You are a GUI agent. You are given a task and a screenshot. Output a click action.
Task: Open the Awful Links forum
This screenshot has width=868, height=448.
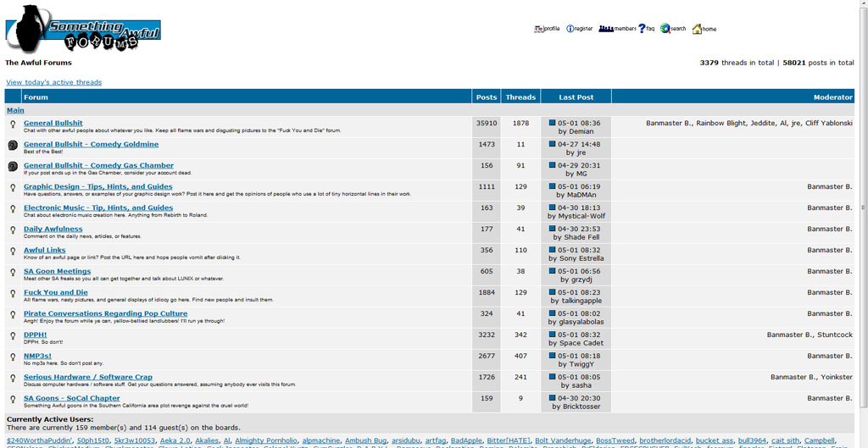click(44, 250)
